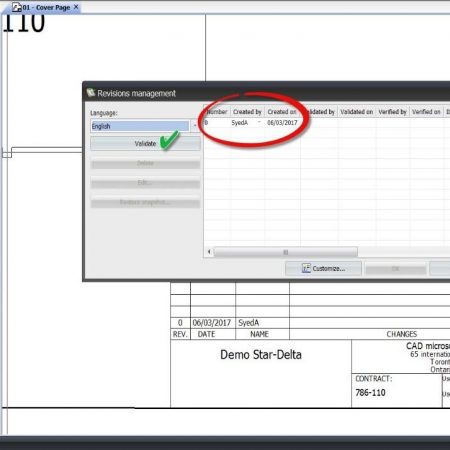Click the Cover Page tab document icon
The height and width of the screenshot is (450, 450).
tap(16, 7)
